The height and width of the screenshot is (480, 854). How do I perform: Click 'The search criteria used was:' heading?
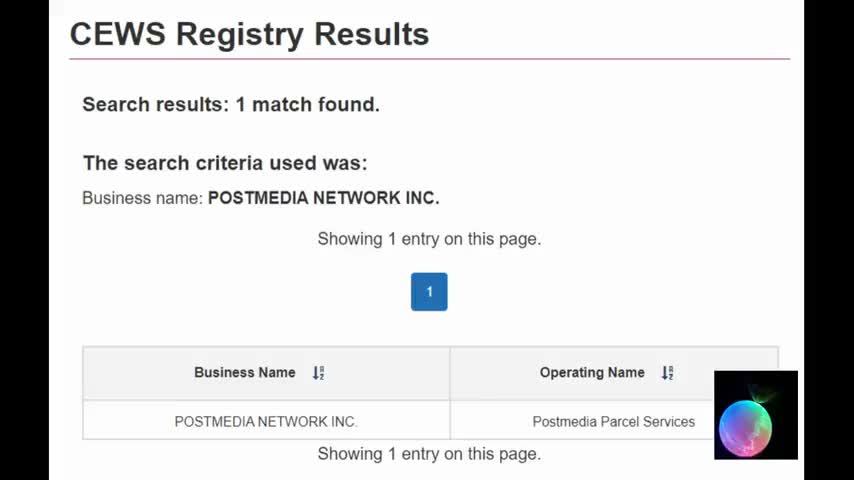tap(225, 163)
